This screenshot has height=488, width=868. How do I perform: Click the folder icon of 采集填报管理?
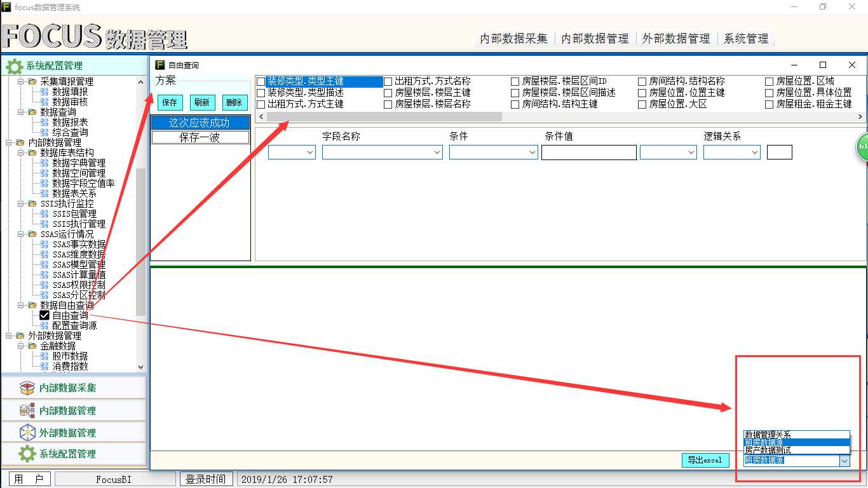32,81
